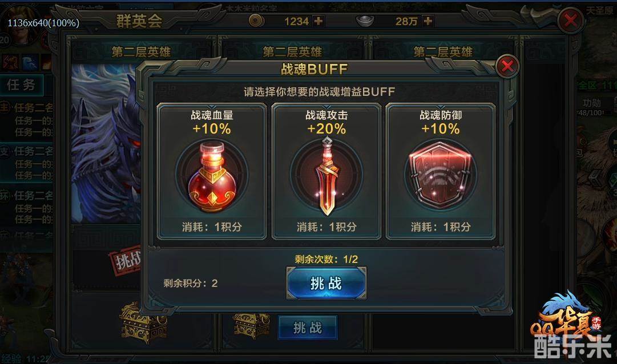Click the 战魂攻击 消耗 1积分 label
This screenshot has height=364, width=617.
tap(326, 227)
